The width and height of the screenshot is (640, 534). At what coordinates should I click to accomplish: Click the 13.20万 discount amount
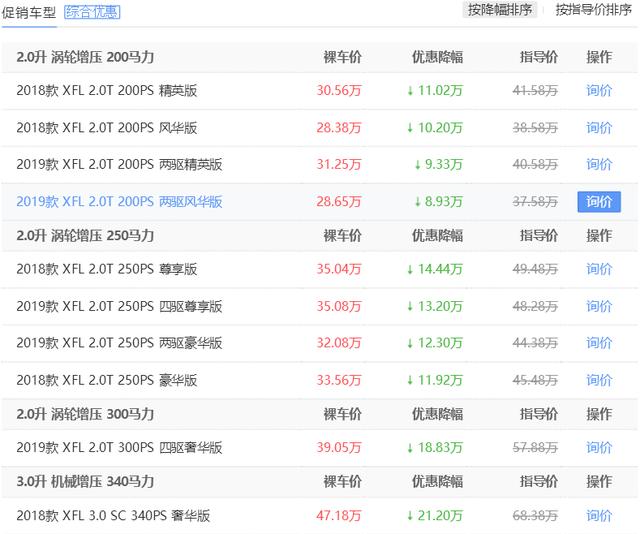point(435,306)
